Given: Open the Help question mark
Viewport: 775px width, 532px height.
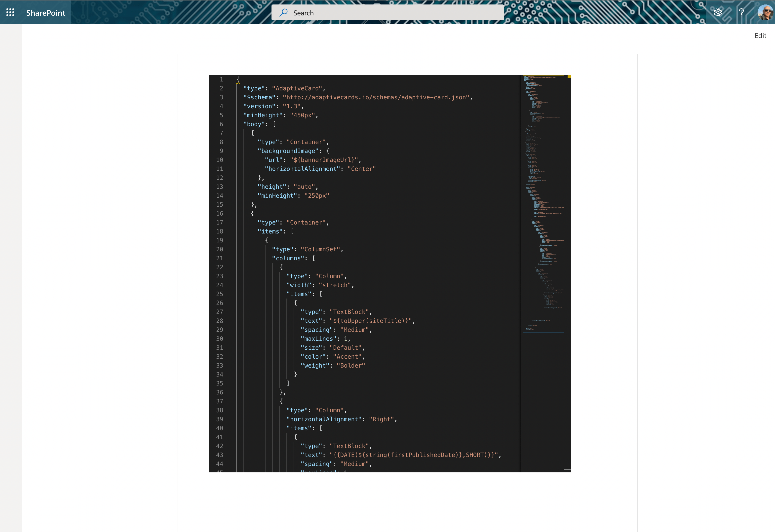Looking at the screenshot, I should coord(741,13).
